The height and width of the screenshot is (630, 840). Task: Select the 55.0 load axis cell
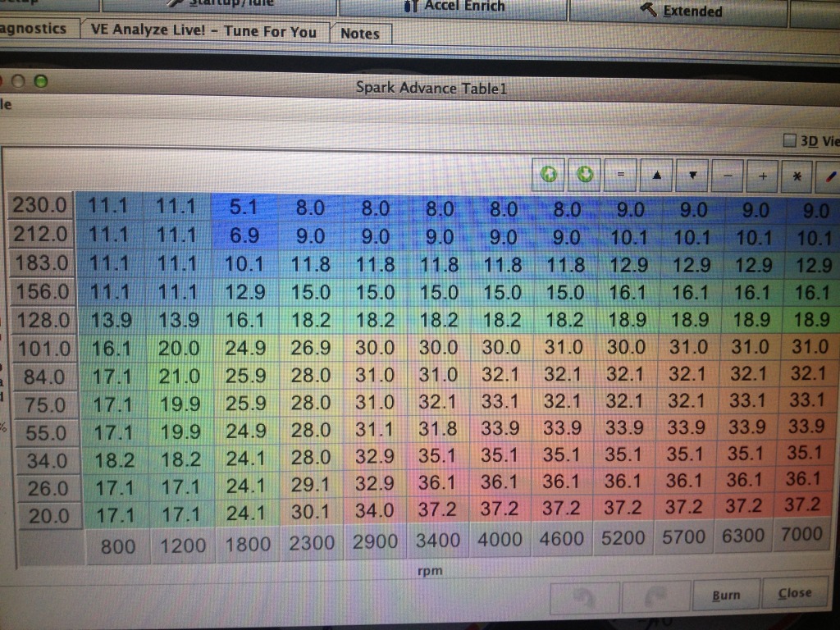[x=47, y=433]
